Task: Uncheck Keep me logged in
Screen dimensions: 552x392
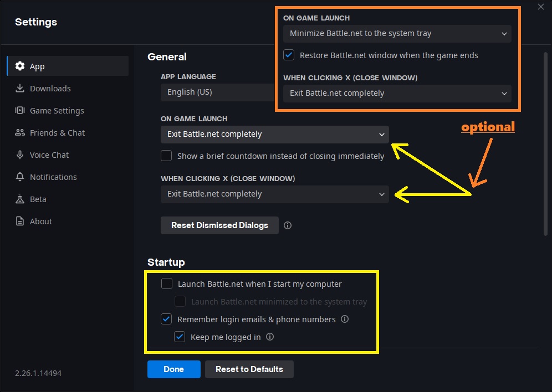Action: pyautogui.click(x=180, y=337)
